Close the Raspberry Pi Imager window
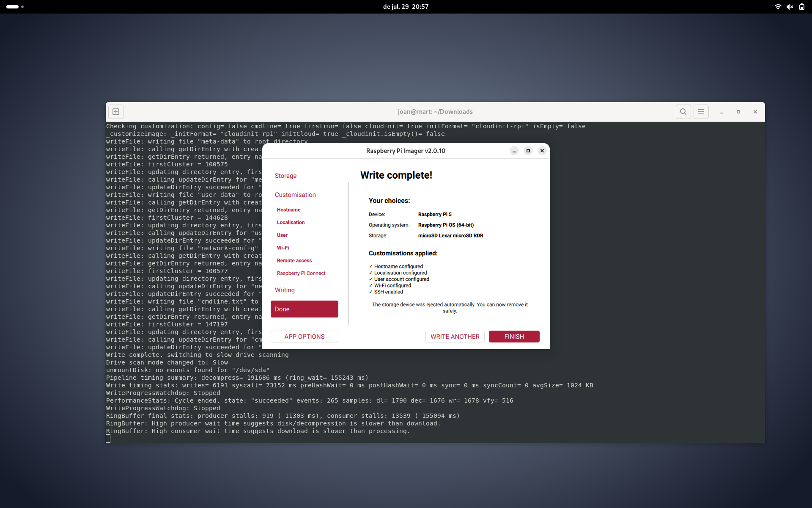This screenshot has width=812, height=508. coord(542,151)
